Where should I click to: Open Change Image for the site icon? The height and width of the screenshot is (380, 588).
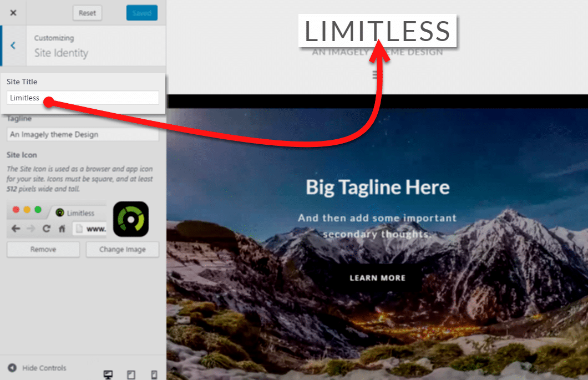(122, 250)
